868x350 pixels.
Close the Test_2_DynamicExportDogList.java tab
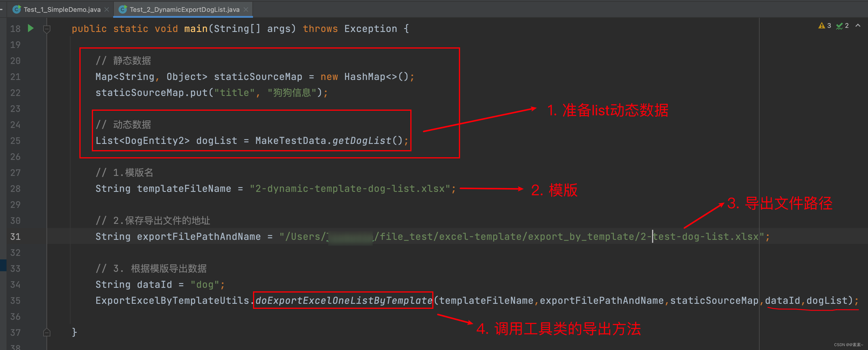(246, 9)
